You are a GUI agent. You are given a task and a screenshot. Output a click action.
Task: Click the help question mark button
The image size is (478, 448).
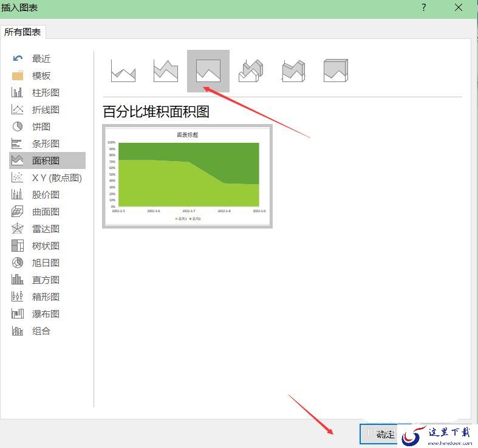[x=424, y=8]
